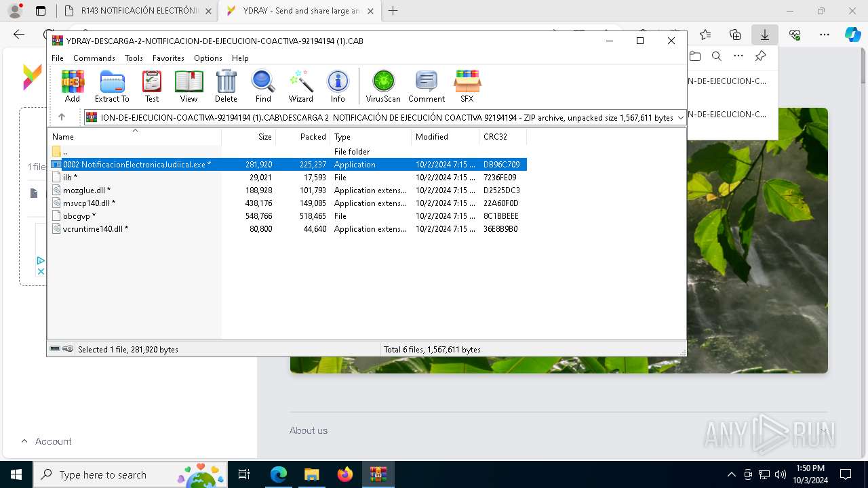The image size is (868, 488).
Task: Open the Commands menu
Action: coord(94,58)
